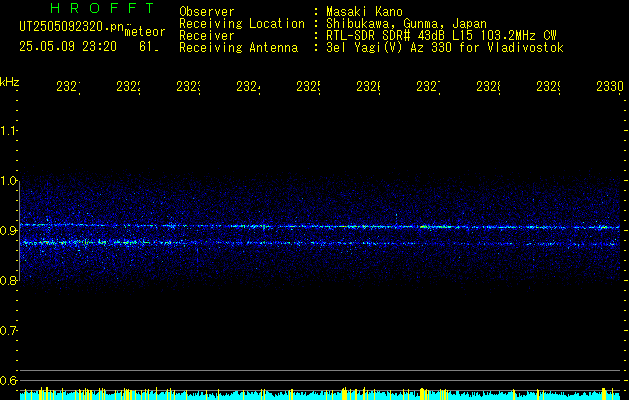Viewport: 629px width, 400px height.
Task: Select the observer name Masaki Kano
Action: pyautogui.click(x=364, y=11)
